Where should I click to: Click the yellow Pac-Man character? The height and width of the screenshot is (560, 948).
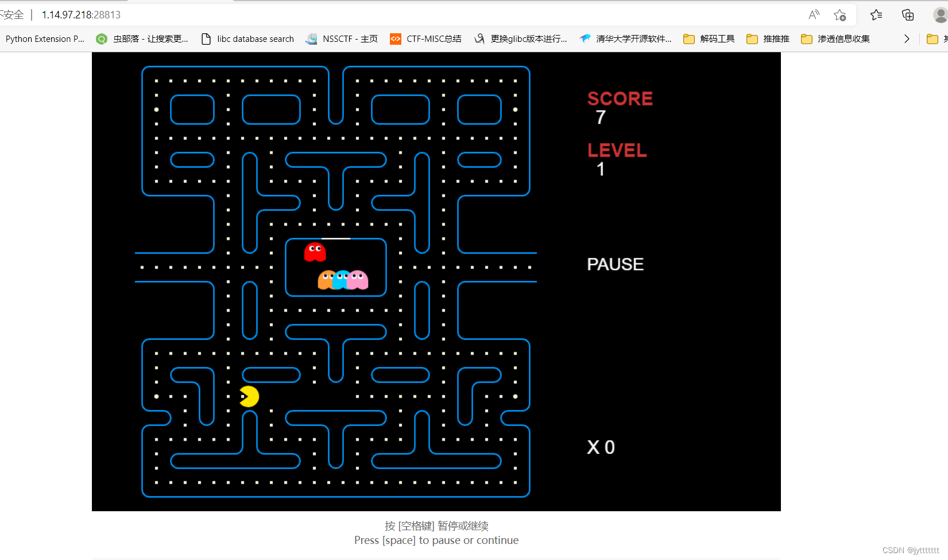pos(249,396)
